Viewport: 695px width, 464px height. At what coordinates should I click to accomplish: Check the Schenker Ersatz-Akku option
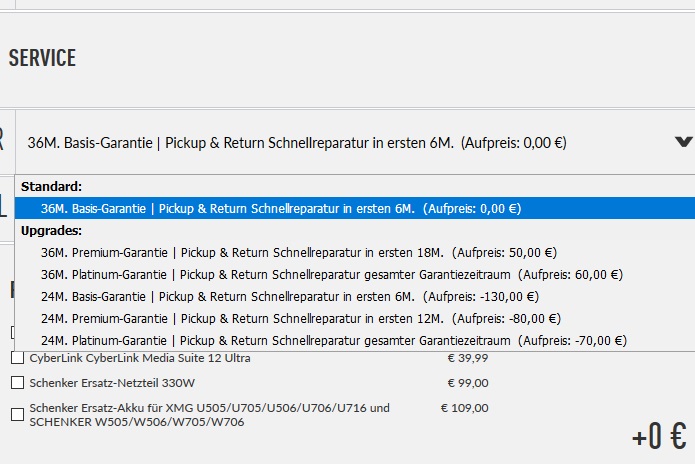coord(17,414)
